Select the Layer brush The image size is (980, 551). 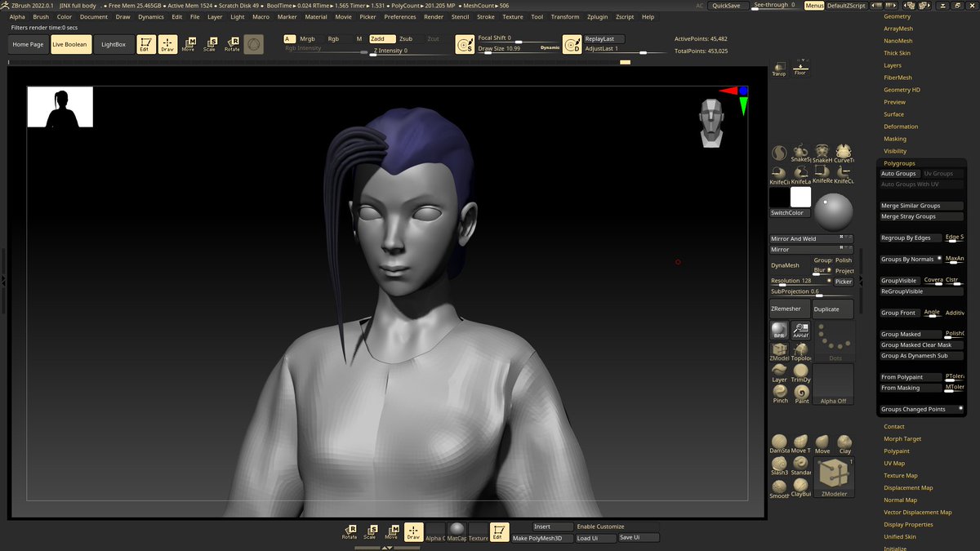pos(779,374)
